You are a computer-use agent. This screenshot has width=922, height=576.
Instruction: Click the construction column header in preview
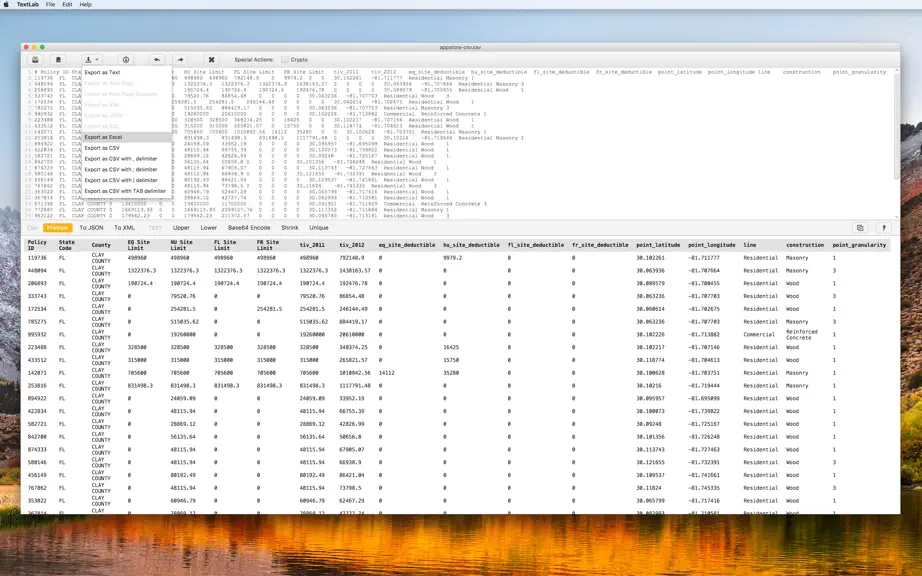805,245
